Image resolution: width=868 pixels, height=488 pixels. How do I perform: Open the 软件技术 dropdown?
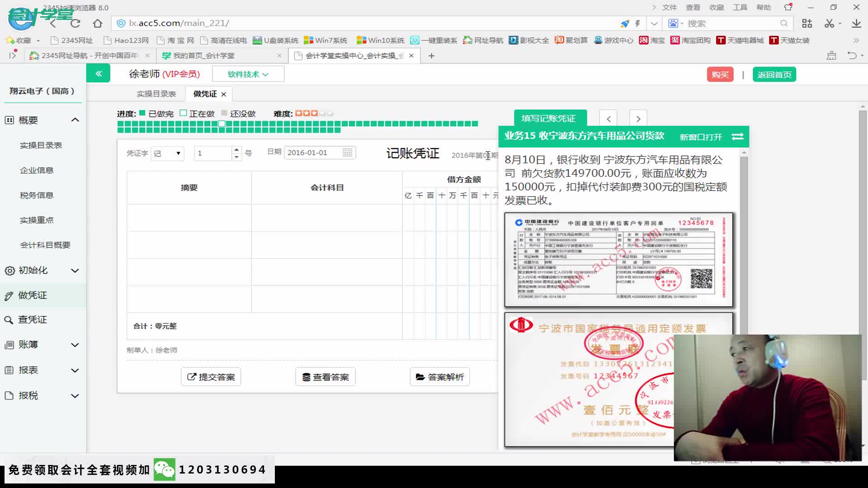248,74
